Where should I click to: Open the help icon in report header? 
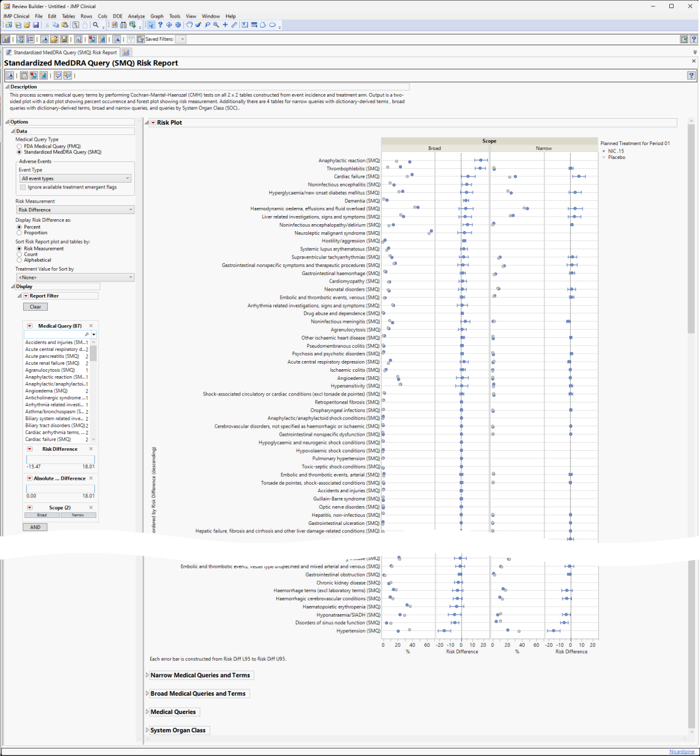(x=691, y=75)
